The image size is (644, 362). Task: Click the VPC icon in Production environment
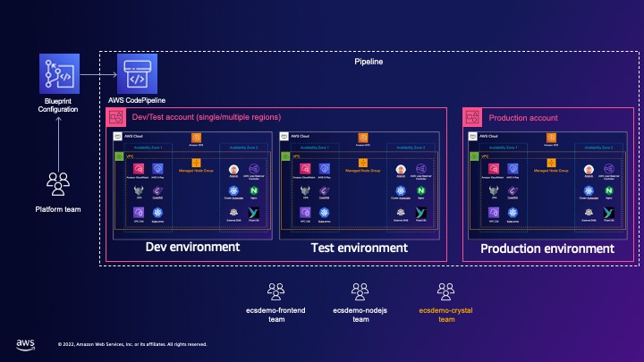(474, 156)
